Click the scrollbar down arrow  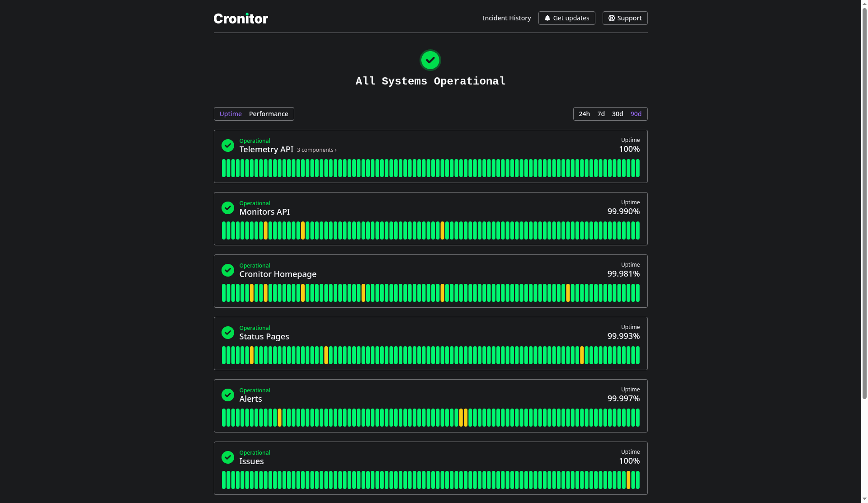[864, 499]
